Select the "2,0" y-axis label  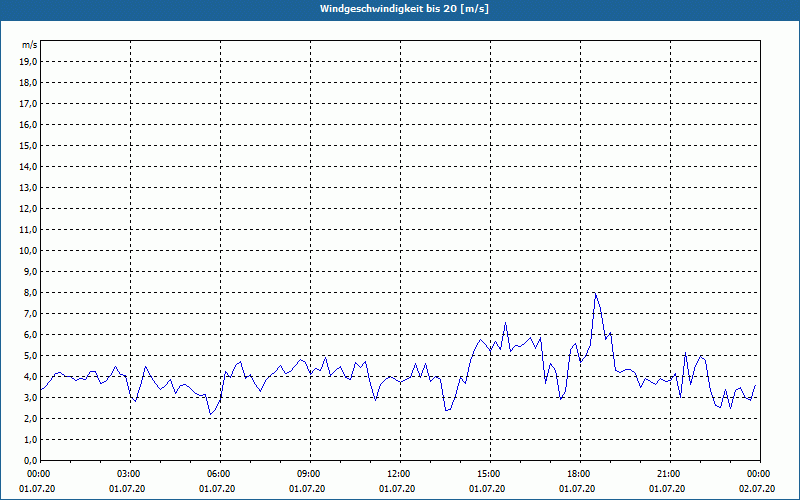(x=30, y=418)
